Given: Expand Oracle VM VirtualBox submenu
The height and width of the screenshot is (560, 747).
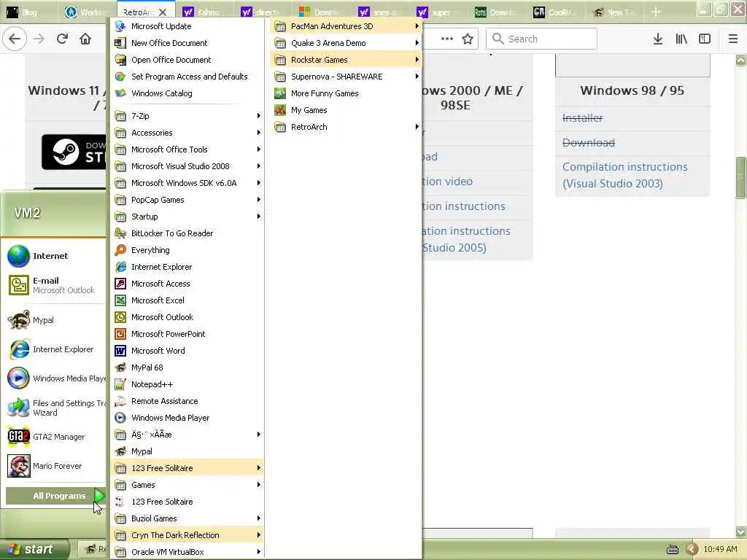Looking at the screenshot, I should 187,552.
